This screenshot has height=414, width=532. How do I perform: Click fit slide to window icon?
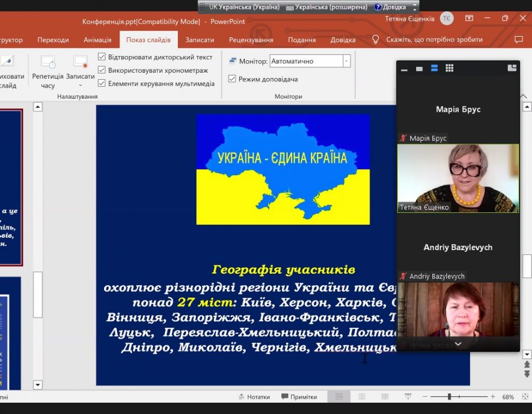[x=524, y=397]
